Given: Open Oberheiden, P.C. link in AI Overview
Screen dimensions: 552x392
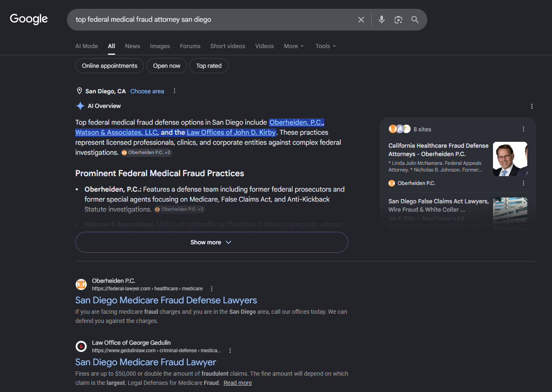Looking at the screenshot, I should 297,122.
